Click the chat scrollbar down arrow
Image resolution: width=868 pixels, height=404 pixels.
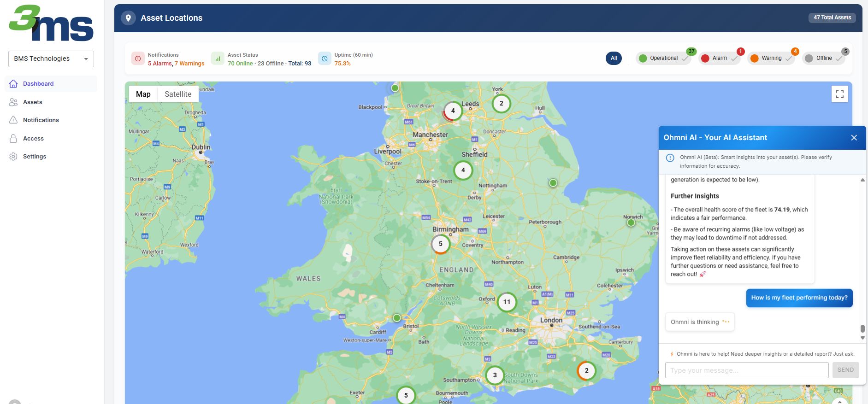(862, 338)
